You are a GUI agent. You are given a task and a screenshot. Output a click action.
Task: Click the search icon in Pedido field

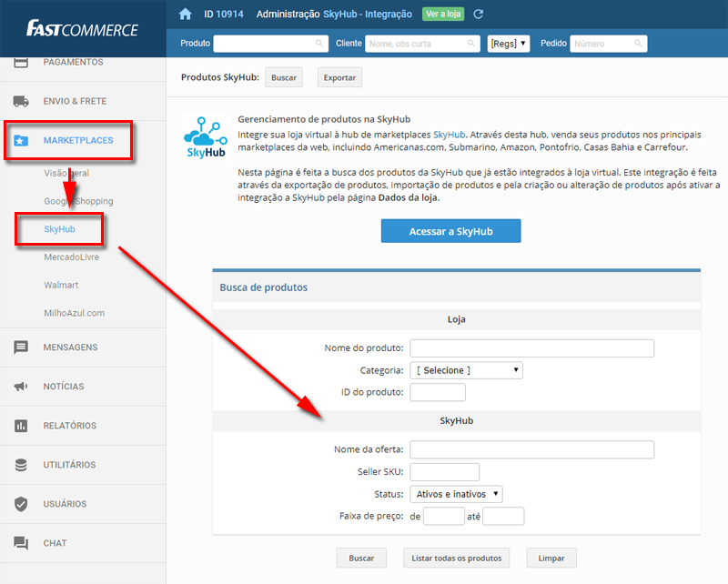639,43
